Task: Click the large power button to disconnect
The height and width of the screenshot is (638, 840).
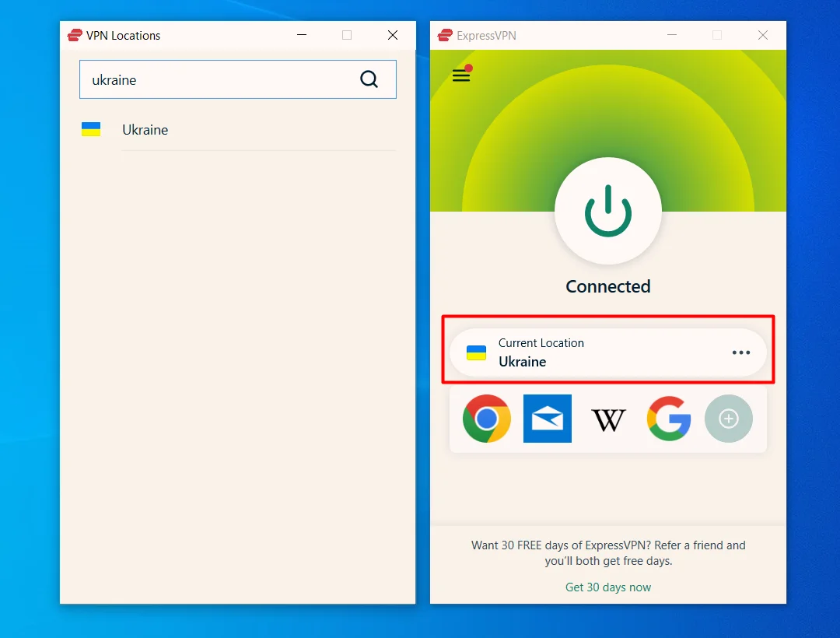Action: pyautogui.click(x=608, y=211)
